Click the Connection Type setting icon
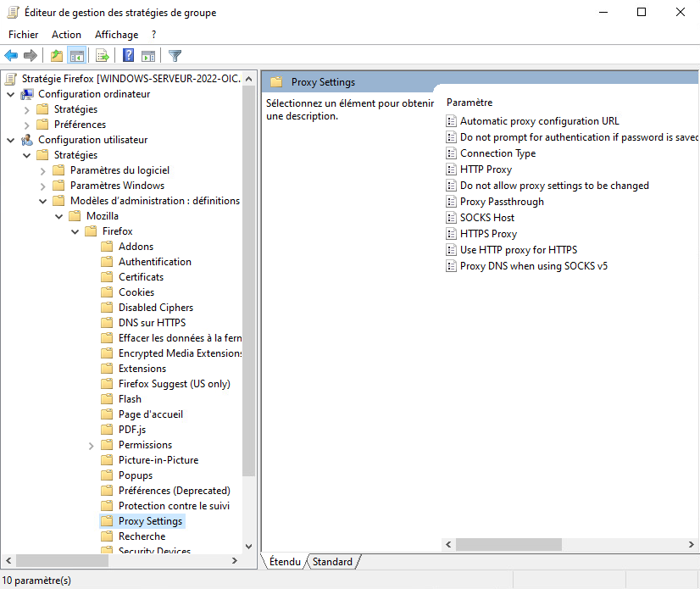 [452, 153]
